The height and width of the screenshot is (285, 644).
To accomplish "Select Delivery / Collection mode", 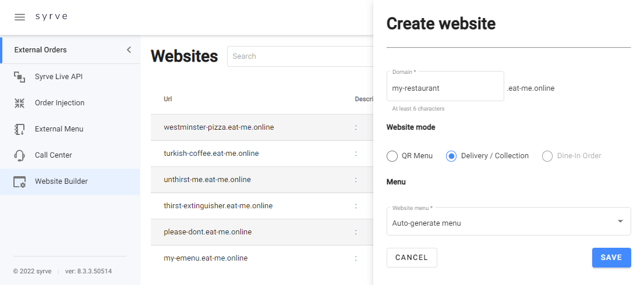I will pos(451,156).
